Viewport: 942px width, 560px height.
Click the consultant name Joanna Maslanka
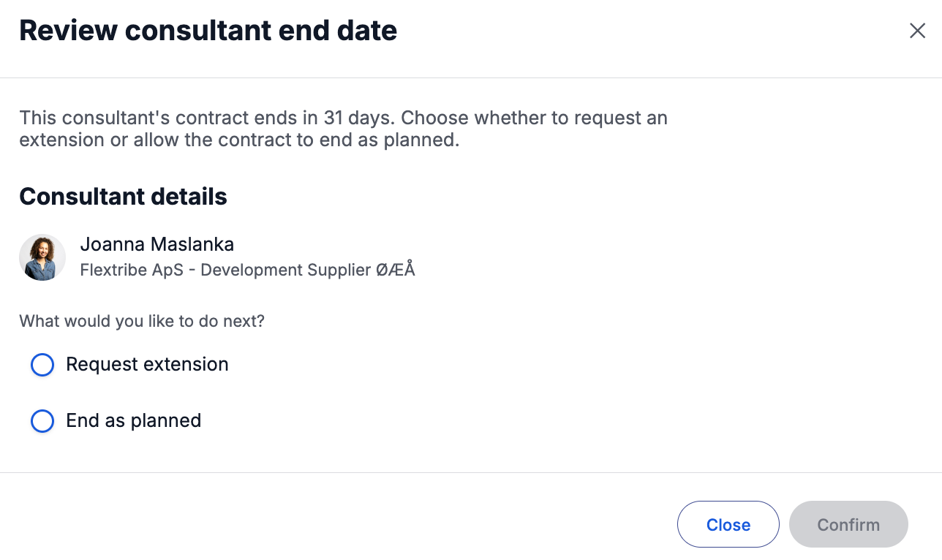(157, 244)
